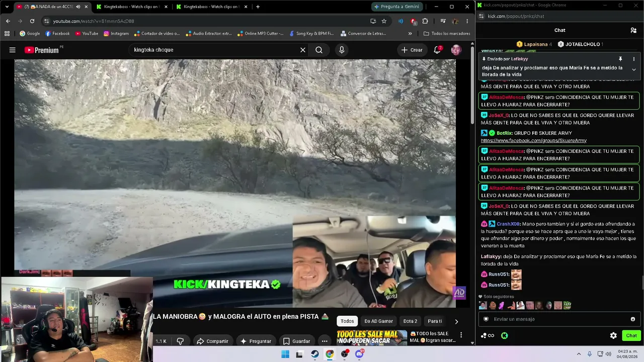Save the video with Guardar button
The width and height of the screenshot is (644, 362).
coord(296,341)
